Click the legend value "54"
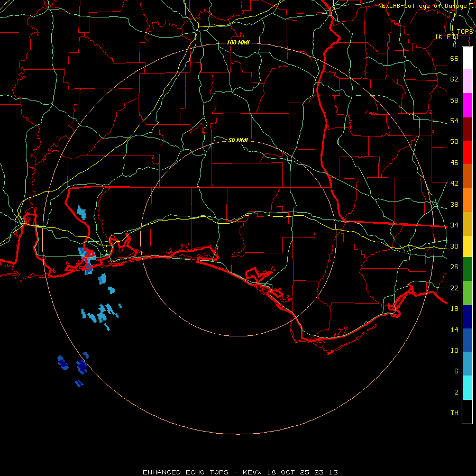 click(x=454, y=121)
